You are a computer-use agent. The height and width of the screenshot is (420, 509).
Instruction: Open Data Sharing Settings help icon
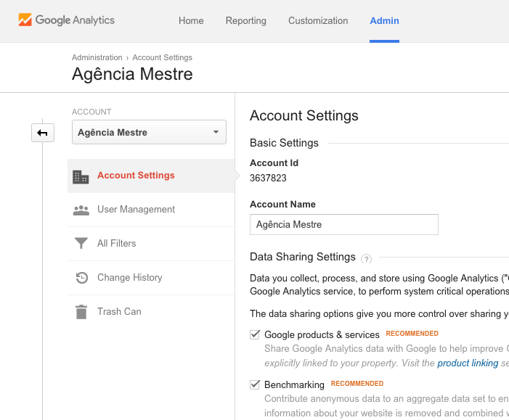click(x=366, y=258)
